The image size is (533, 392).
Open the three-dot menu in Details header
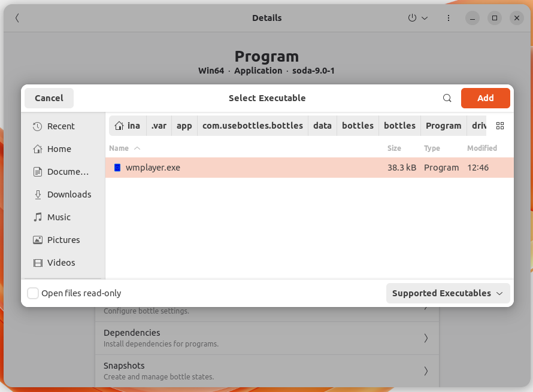(449, 18)
